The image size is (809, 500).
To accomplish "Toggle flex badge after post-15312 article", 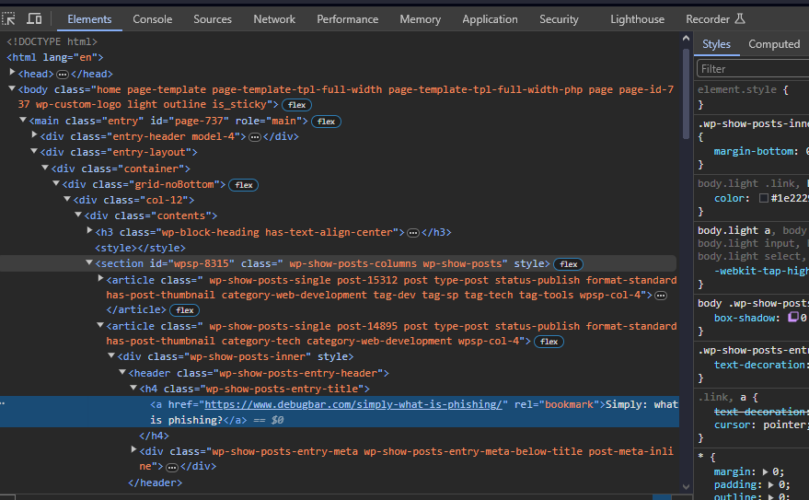I will coord(185,310).
